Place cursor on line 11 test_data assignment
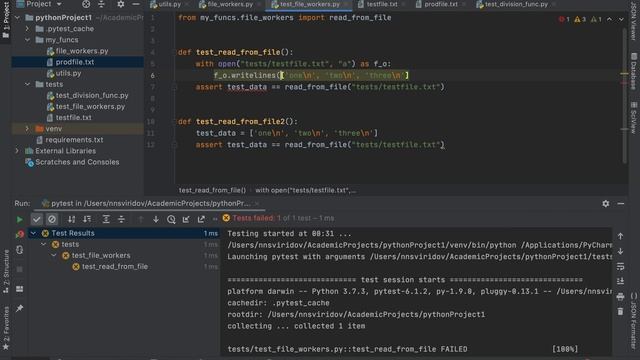Viewport: 640px width, 360px height. (x=287, y=133)
